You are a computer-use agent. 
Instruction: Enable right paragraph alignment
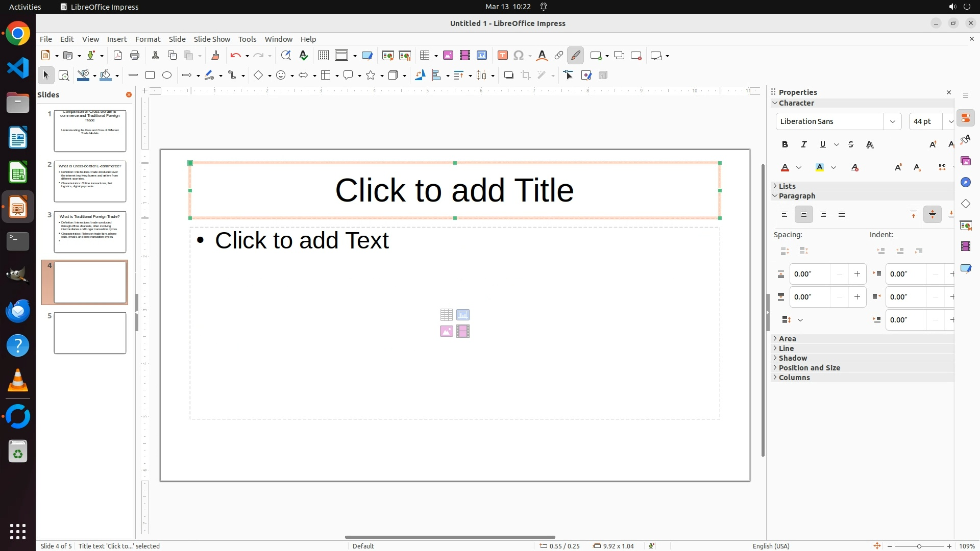pyautogui.click(x=823, y=215)
